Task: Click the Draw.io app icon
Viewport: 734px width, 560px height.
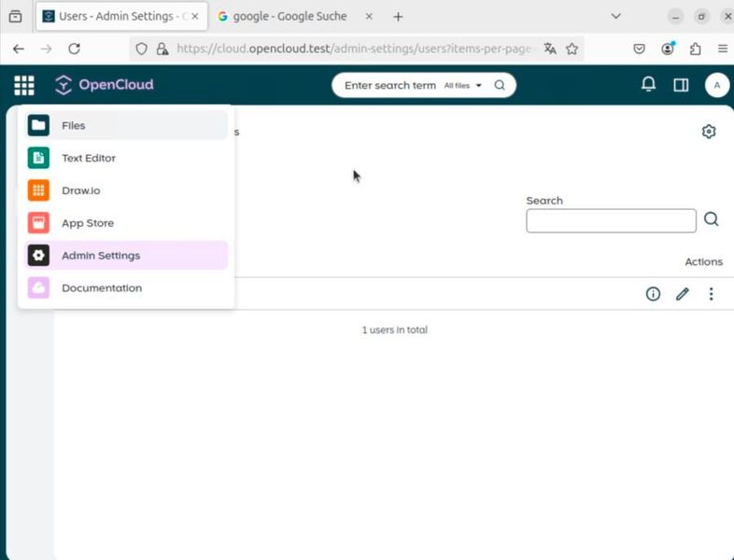Action: coord(38,190)
